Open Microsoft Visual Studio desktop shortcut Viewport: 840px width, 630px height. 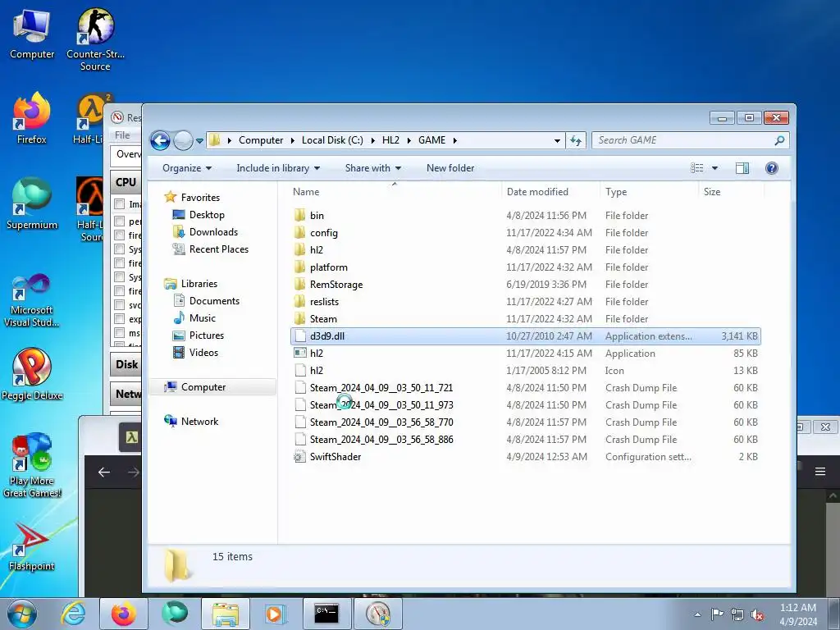coord(32,300)
